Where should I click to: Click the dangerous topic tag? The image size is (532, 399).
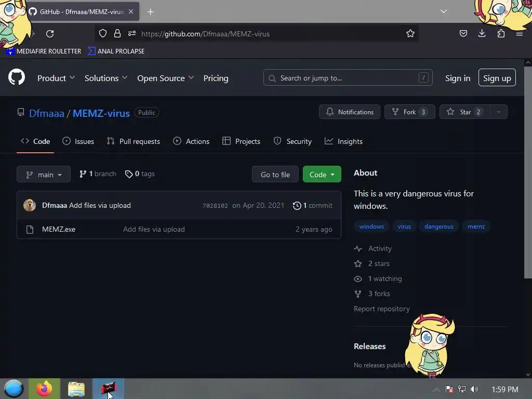[x=438, y=227]
